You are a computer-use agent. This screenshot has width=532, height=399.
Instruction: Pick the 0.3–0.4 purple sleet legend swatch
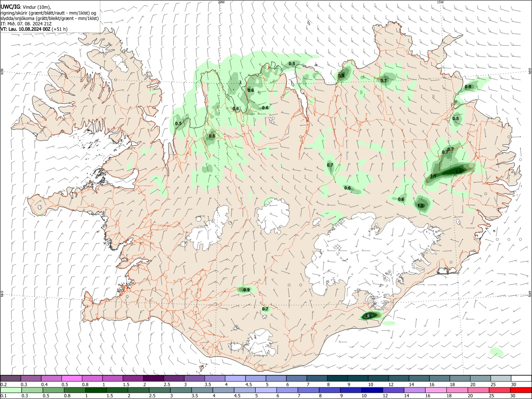tap(31, 379)
